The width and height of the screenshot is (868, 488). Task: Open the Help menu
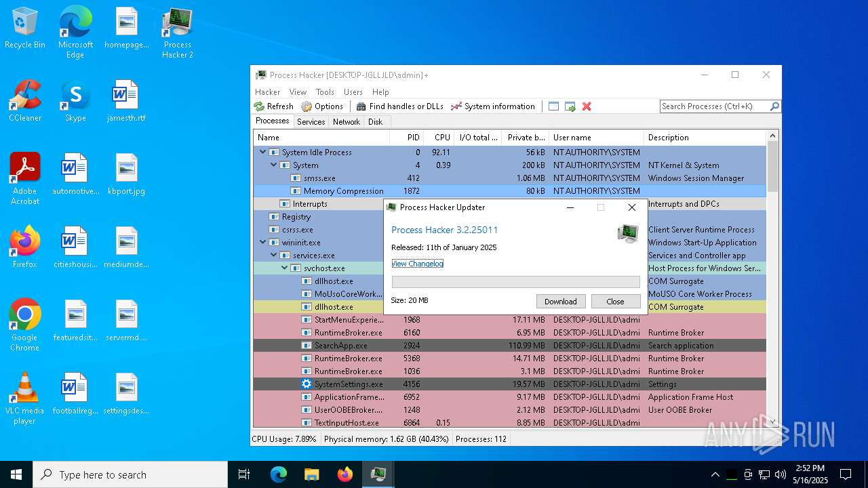(x=380, y=92)
